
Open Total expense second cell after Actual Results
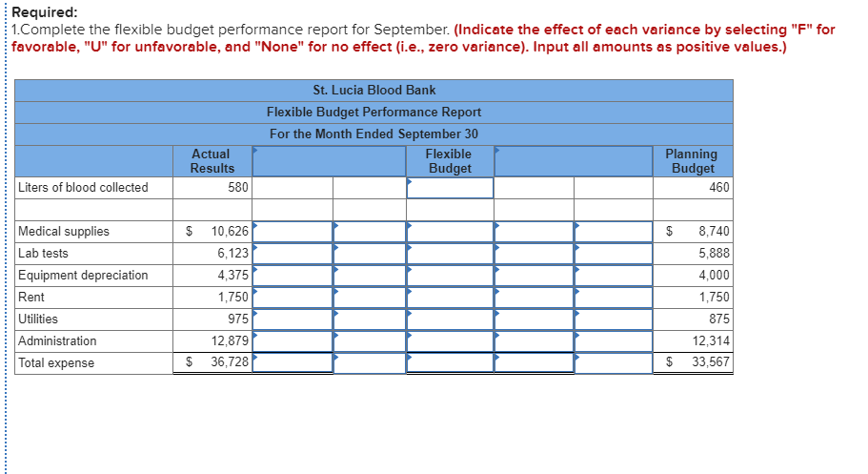coord(370,363)
